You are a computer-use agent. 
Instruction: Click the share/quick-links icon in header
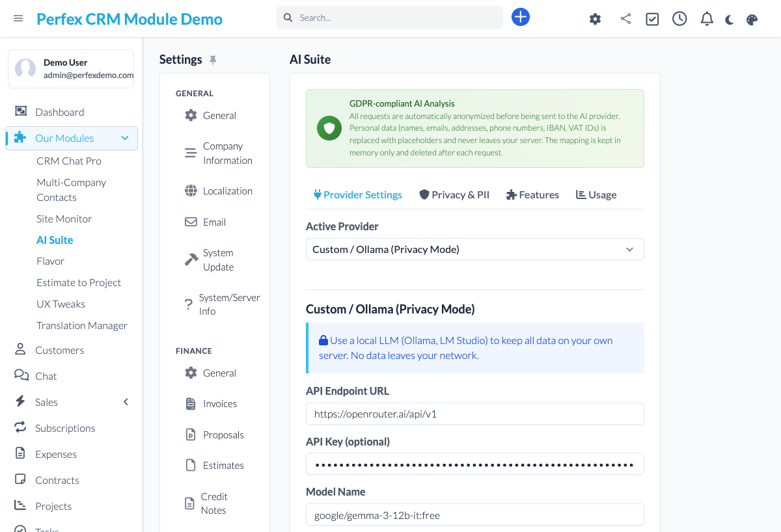tap(625, 19)
